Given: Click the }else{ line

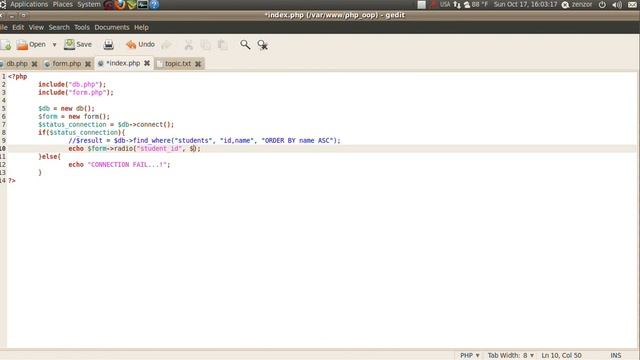Looking at the screenshot, I should pos(49,156).
